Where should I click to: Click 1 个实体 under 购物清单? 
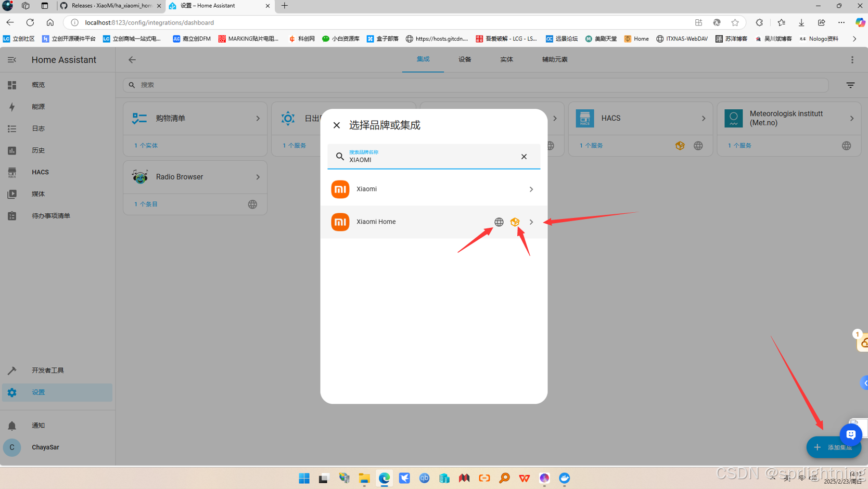pyautogui.click(x=146, y=146)
